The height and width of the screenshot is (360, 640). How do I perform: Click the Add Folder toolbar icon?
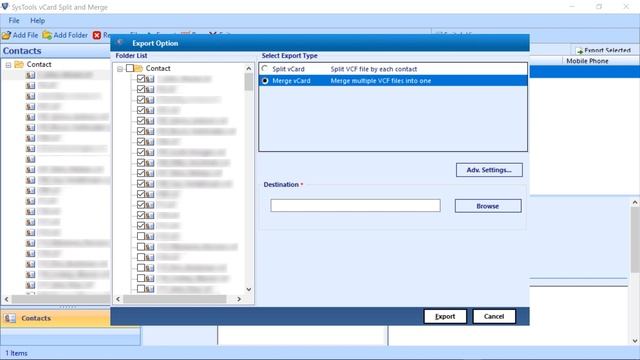[47, 36]
